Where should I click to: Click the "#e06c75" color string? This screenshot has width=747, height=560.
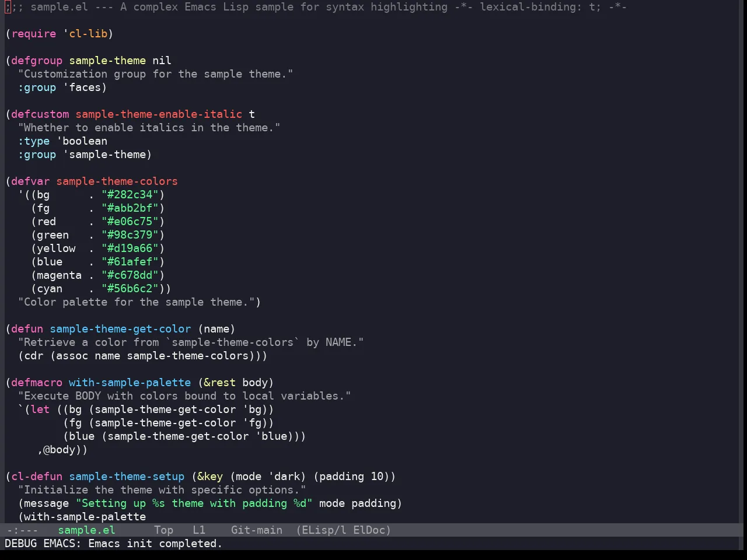(x=130, y=221)
